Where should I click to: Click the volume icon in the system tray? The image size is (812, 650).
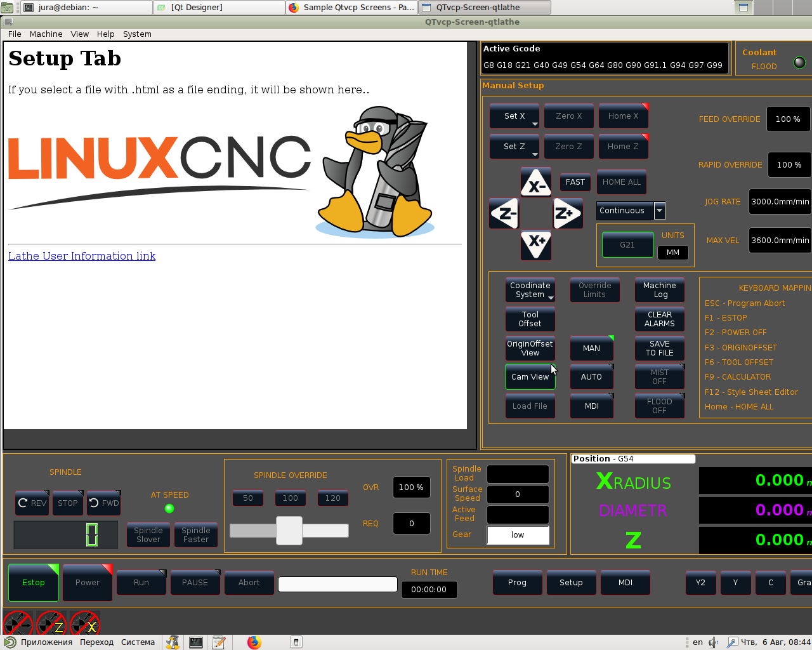coord(714,642)
